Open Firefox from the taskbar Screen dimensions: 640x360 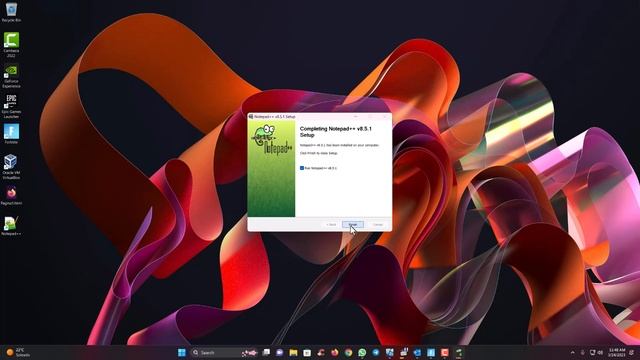click(x=335, y=352)
